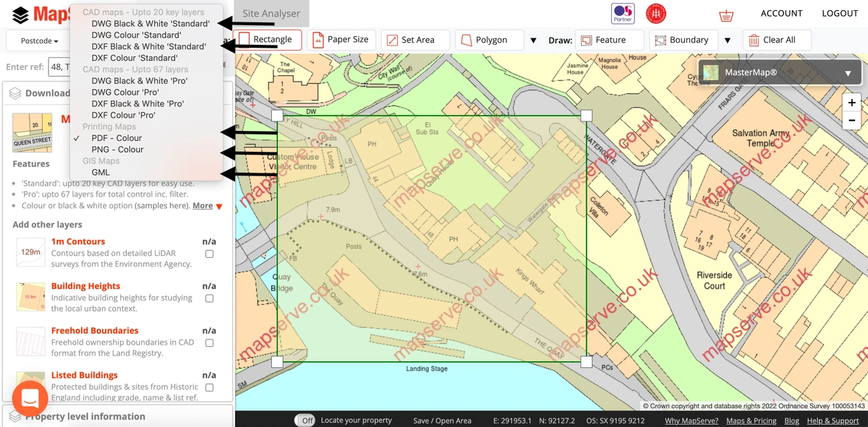Image resolution: width=868 pixels, height=427 pixels.
Task: Tick the 1m Contours checkbox
Action: tap(209, 254)
